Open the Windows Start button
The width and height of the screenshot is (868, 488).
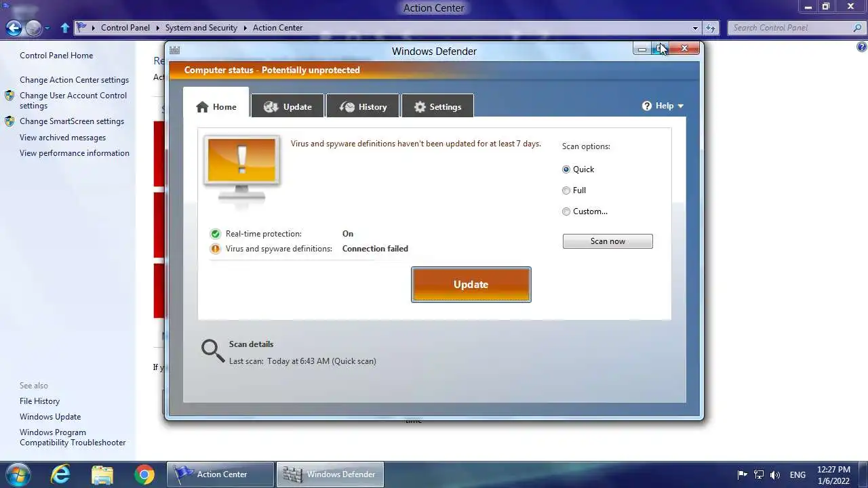[x=17, y=474]
